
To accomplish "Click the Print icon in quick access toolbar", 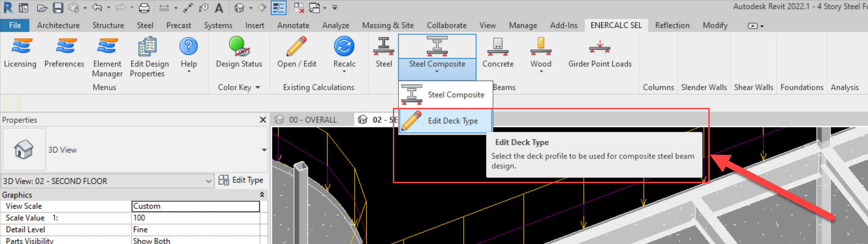I will coord(144,8).
